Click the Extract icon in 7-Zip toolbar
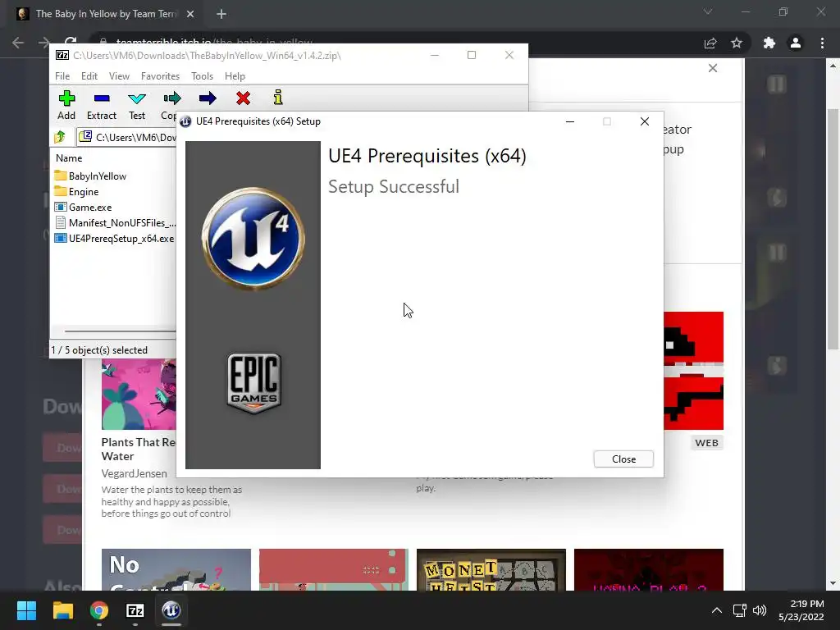This screenshot has height=630, width=840. tap(102, 98)
